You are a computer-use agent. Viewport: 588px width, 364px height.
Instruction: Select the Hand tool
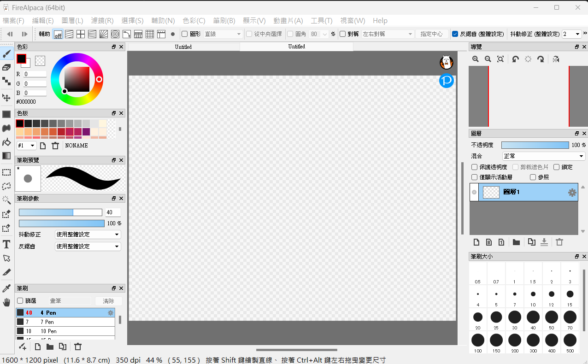click(6, 302)
